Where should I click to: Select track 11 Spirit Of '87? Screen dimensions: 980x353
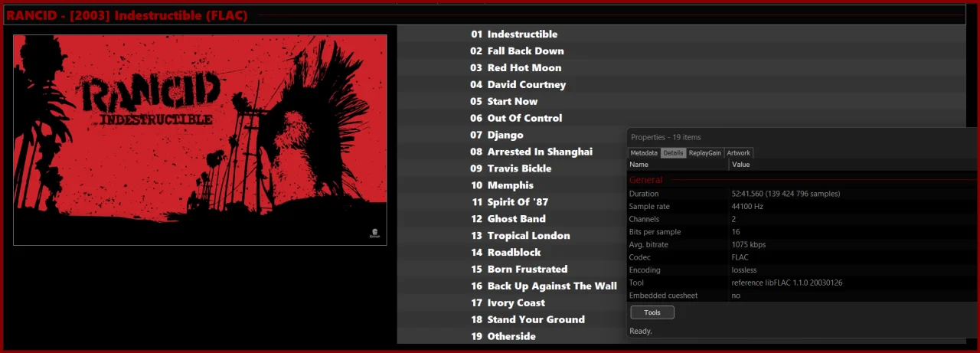click(510, 203)
